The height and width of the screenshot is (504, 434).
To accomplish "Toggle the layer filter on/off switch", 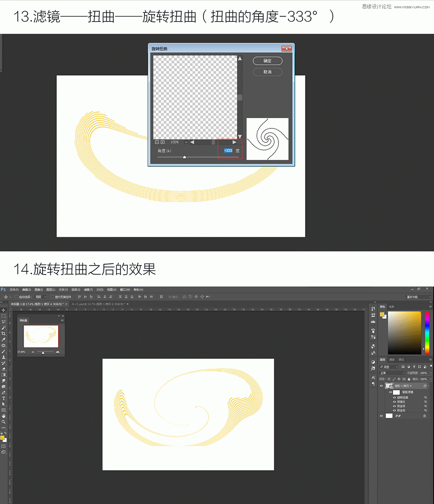I will 431,367.
